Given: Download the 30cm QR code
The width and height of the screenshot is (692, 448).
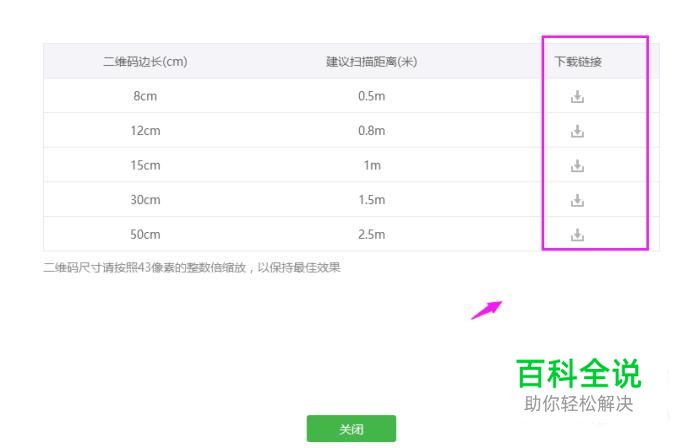Looking at the screenshot, I should [x=577, y=200].
